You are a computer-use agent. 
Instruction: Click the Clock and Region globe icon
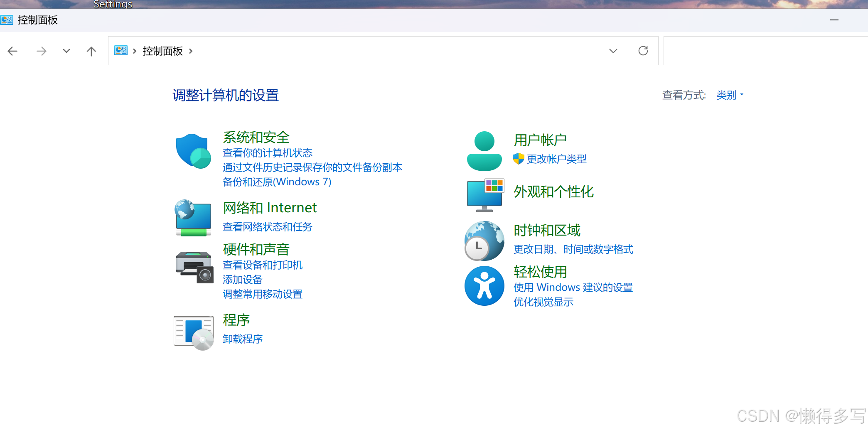click(484, 241)
